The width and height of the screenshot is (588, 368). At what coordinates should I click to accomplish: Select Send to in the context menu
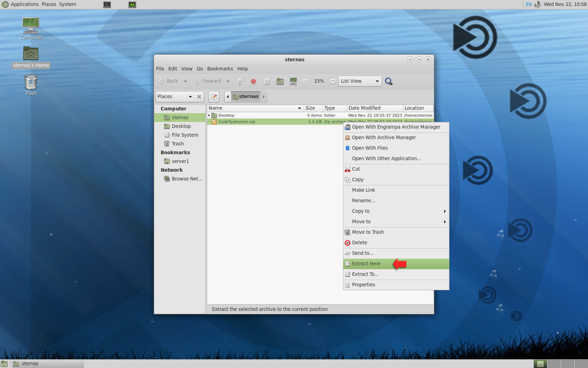(396, 253)
